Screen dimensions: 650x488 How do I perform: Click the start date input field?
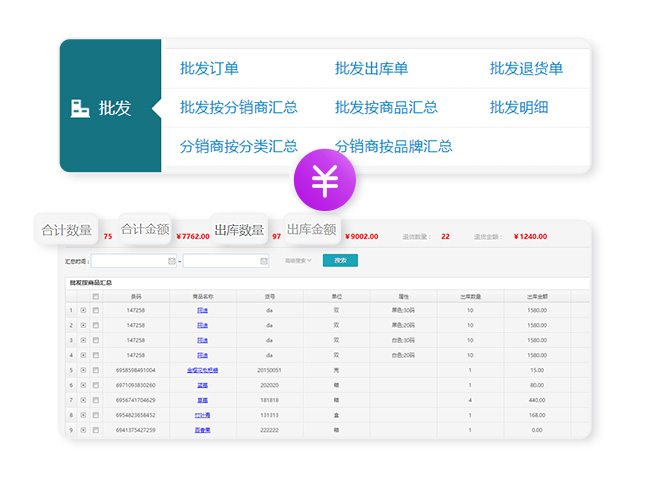tap(129, 261)
